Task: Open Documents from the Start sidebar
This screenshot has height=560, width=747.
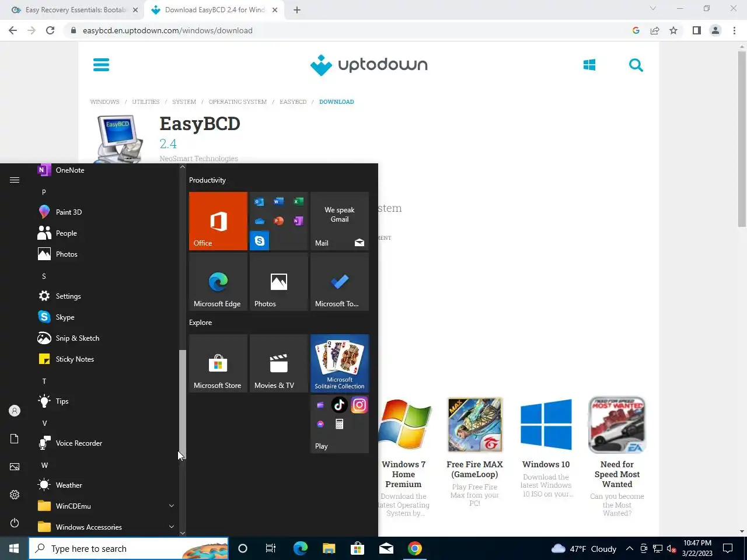Action: (x=15, y=439)
